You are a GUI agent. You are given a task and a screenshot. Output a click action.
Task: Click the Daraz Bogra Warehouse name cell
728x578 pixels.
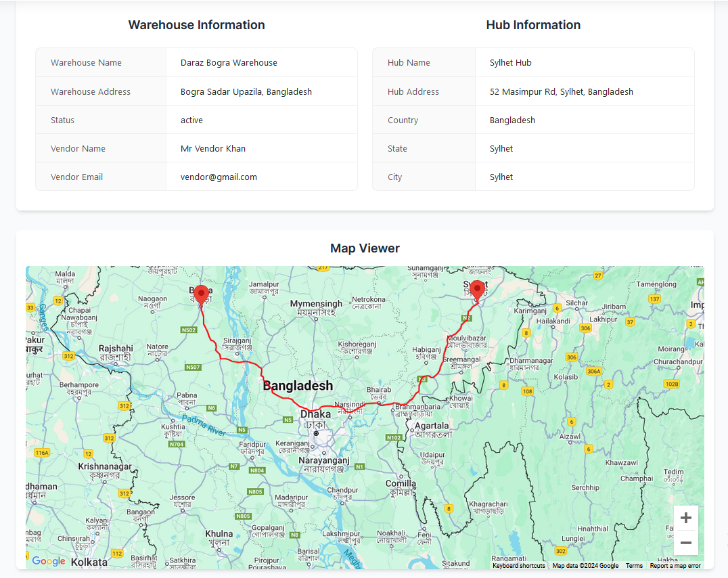coord(229,62)
